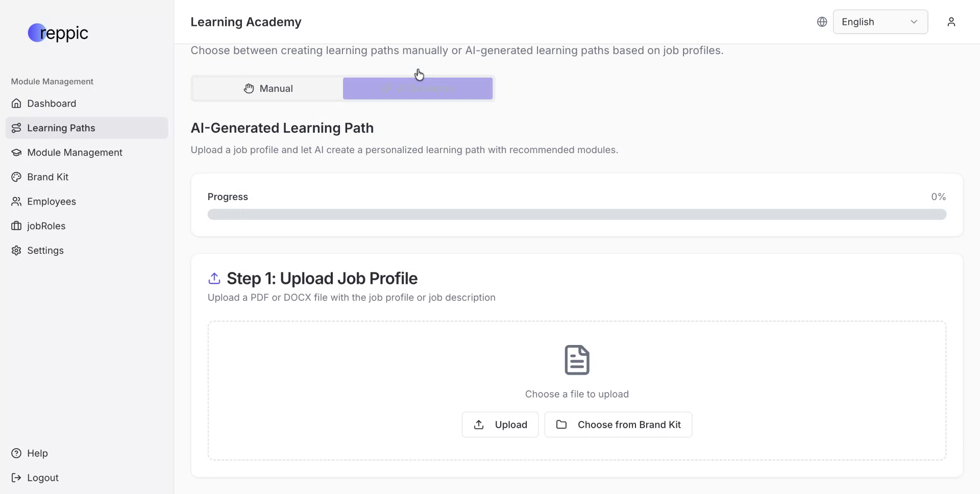Go to Learning Paths sidebar item

(61, 128)
